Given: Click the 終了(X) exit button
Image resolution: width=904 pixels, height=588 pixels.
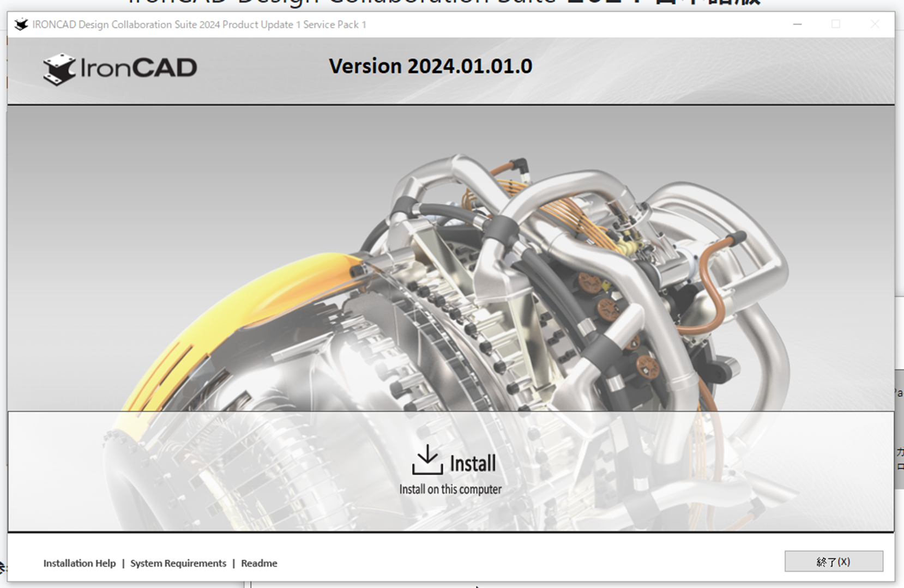Looking at the screenshot, I should pyautogui.click(x=834, y=561).
